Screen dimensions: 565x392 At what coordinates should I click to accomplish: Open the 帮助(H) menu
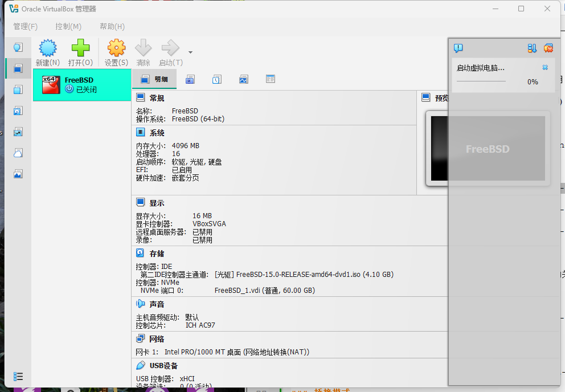(112, 26)
